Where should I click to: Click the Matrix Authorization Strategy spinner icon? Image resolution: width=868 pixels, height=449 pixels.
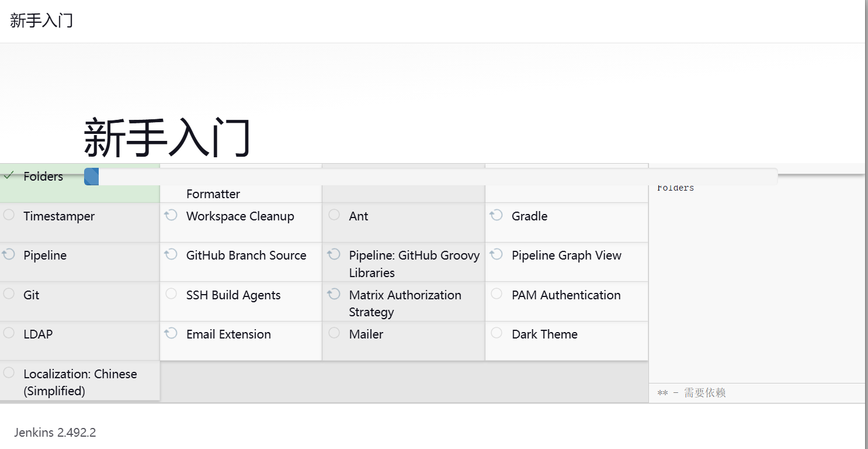(x=334, y=293)
